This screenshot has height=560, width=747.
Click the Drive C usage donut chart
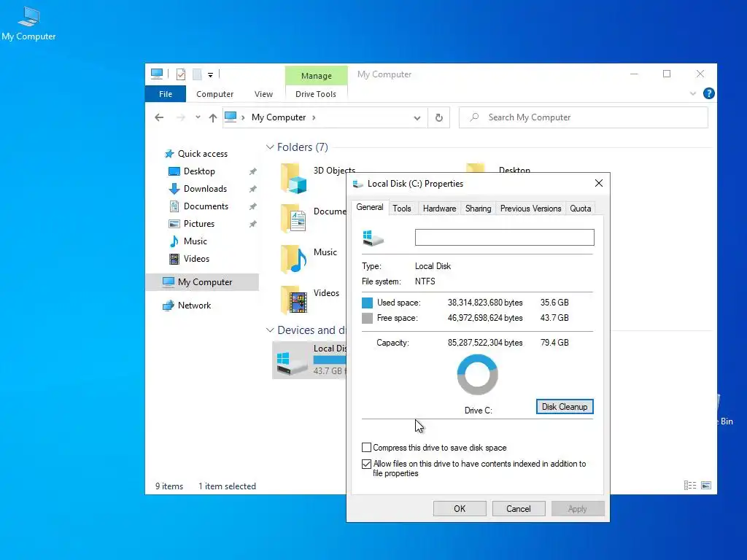pyautogui.click(x=477, y=375)
